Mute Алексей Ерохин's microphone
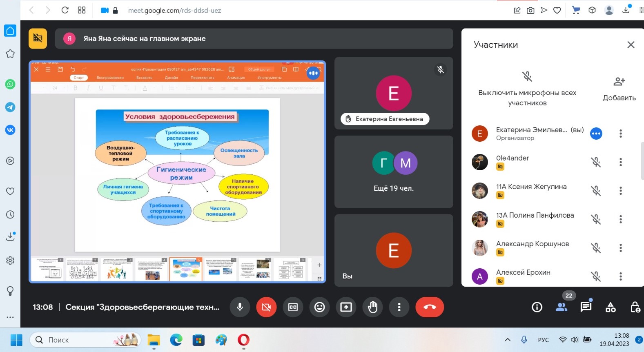The height and width of the screenshot is (352, 644). [596, 276]
